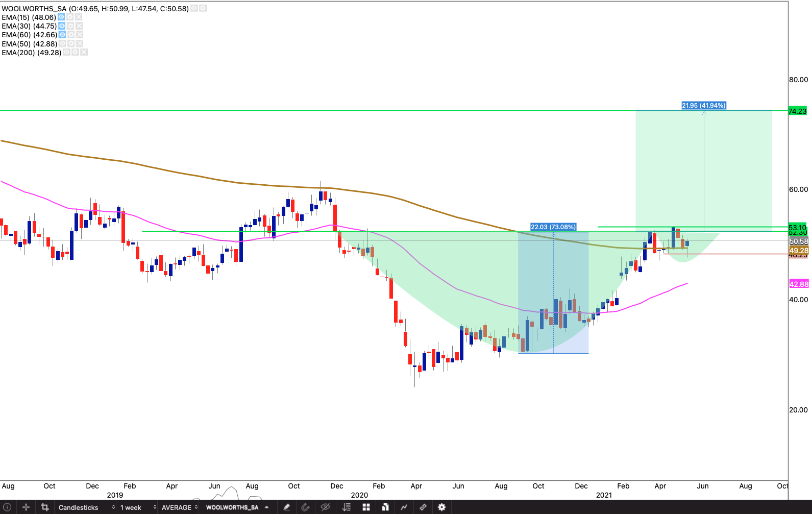The height and width of the screenshot is (514, 812).
Task: Click the magnet snap icon
Action: [306, 507]
